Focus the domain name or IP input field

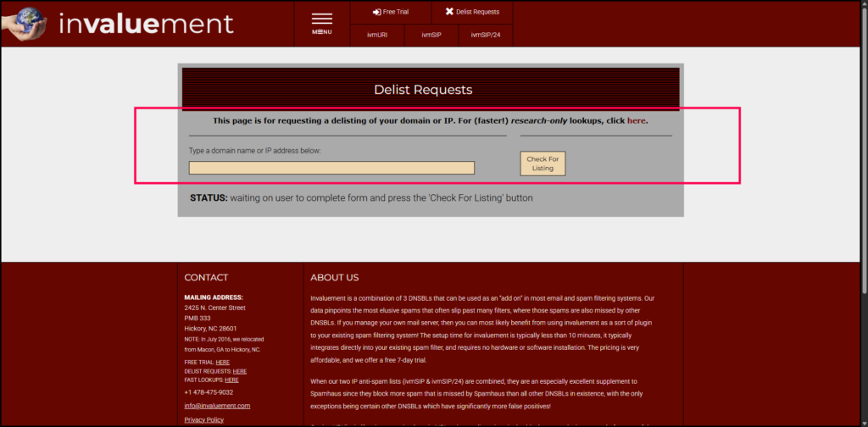(x=331, y=168)
